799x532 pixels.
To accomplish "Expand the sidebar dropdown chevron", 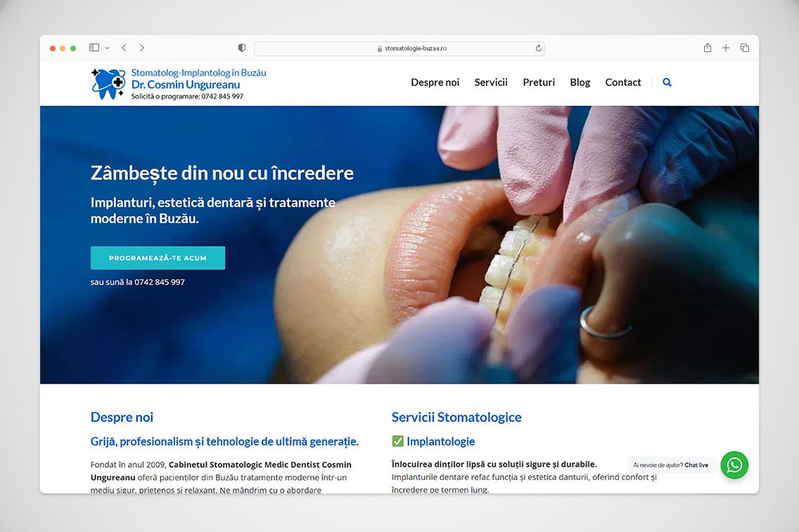I will [x=107, y=48].
